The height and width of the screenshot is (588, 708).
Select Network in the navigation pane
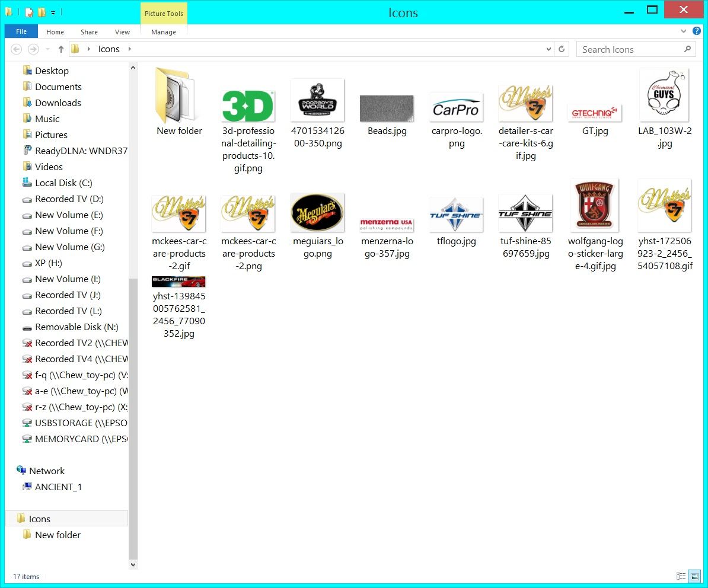pyautogui.click(x=46, y=471)
